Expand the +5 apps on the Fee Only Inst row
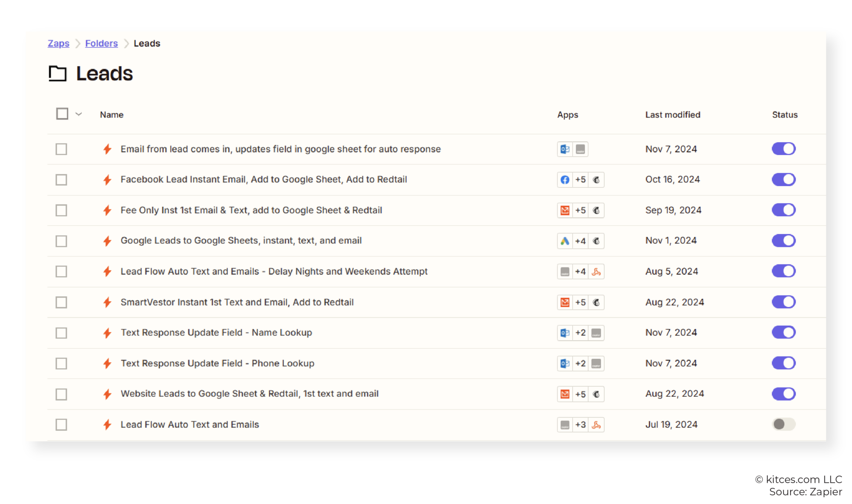Image resolution: width=852 pixels, height=504 pixels. tap(580, 210)
